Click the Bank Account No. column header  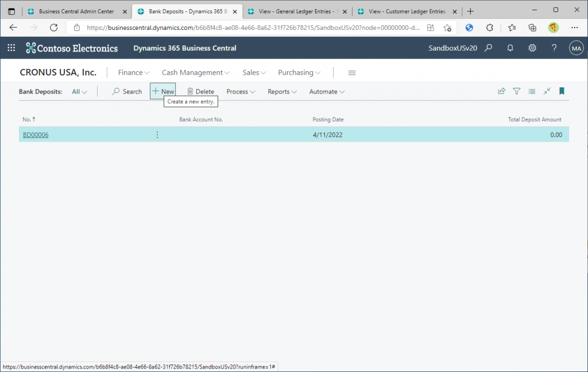pyautogui.click(x=201, y=119)
